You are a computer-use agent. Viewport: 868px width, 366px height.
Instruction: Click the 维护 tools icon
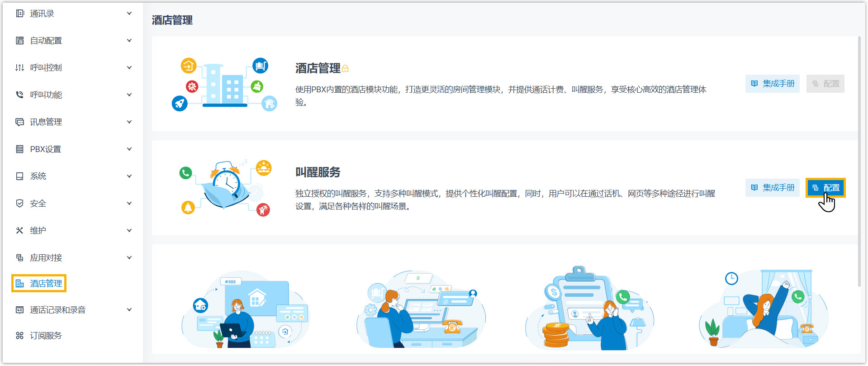click(19, 231)
